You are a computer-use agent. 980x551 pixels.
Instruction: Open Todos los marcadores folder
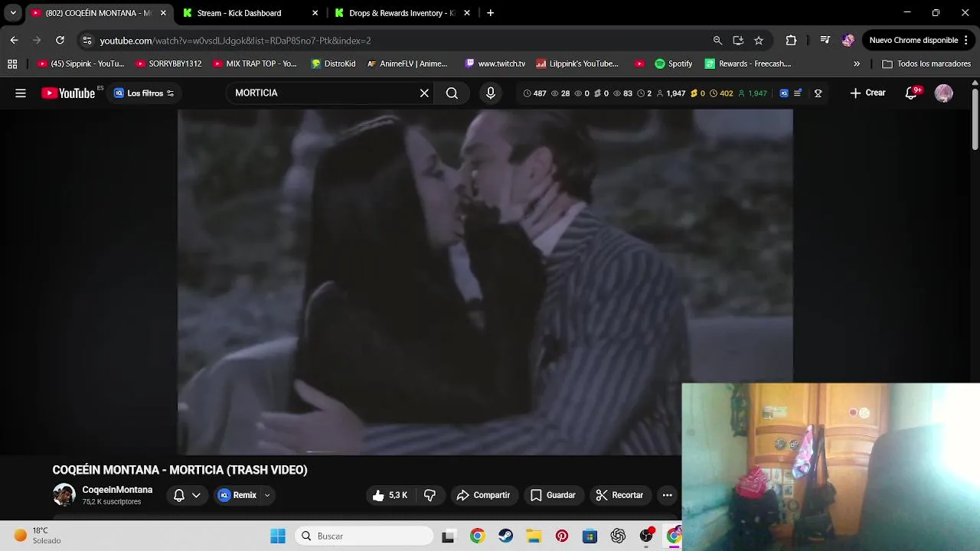click(926, 64)
